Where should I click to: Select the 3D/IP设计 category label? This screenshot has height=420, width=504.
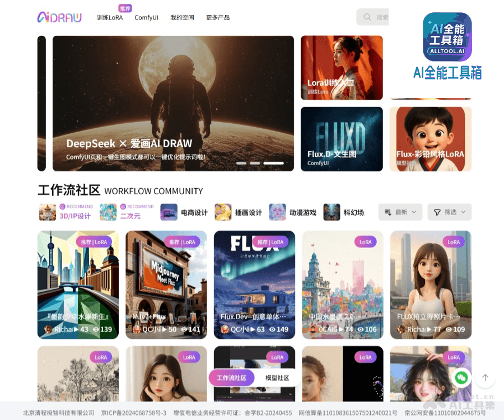click(75, 216)
